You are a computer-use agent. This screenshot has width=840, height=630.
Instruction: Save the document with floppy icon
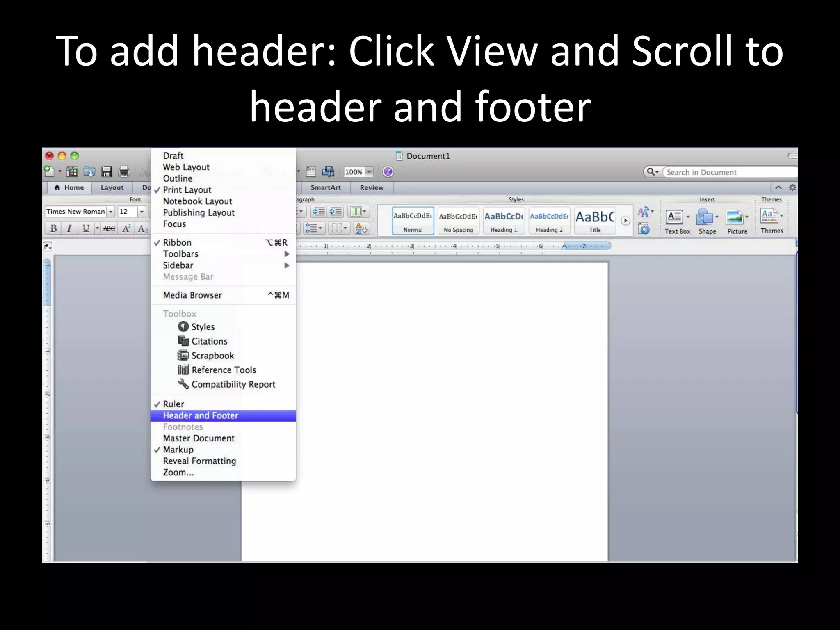coord(107,171)
